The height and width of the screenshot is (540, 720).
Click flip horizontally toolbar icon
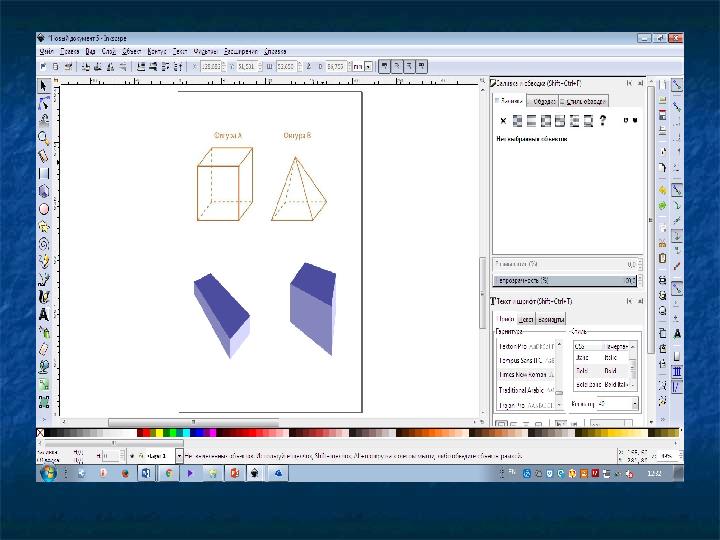pos(110,67)
